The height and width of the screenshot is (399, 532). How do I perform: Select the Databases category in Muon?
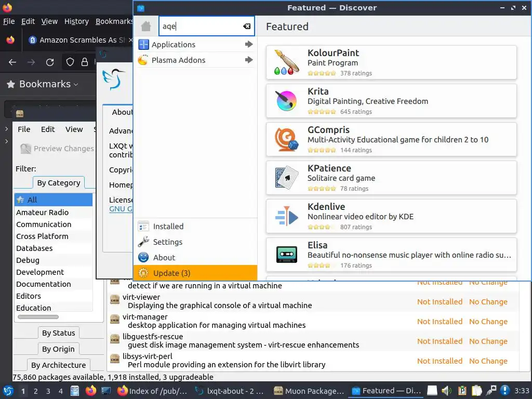click(54, 248)
